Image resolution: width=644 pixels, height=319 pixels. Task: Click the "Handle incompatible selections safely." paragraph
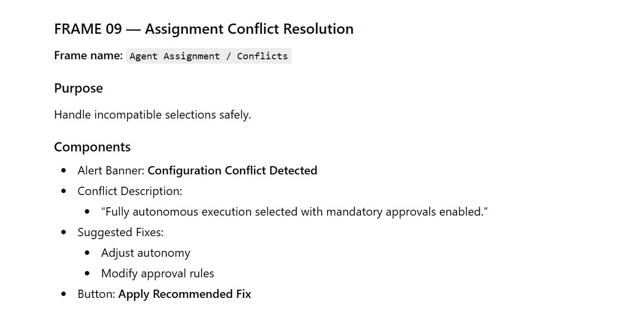153,115
